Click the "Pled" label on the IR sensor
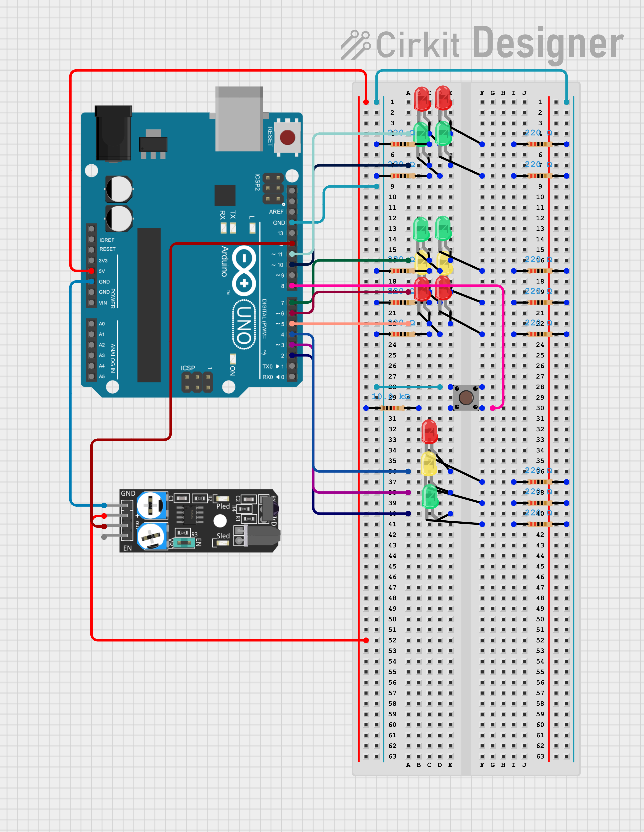This screenshot has width=644, height=832. click(223, 506)
